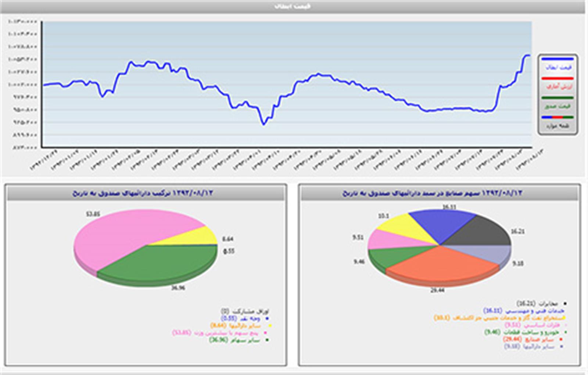Image resolution: width=588 pixels, height=375 pixels.
Task: Click the green legend entry (9.46)
Action: tap(526, 332)
